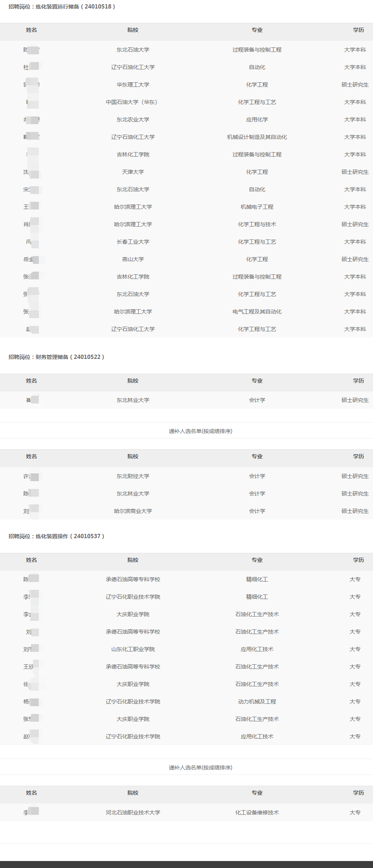This screenshot has height=868, width=373.
Task: Select the 化工设备维修技术 major cell
Action: (257, 813)
